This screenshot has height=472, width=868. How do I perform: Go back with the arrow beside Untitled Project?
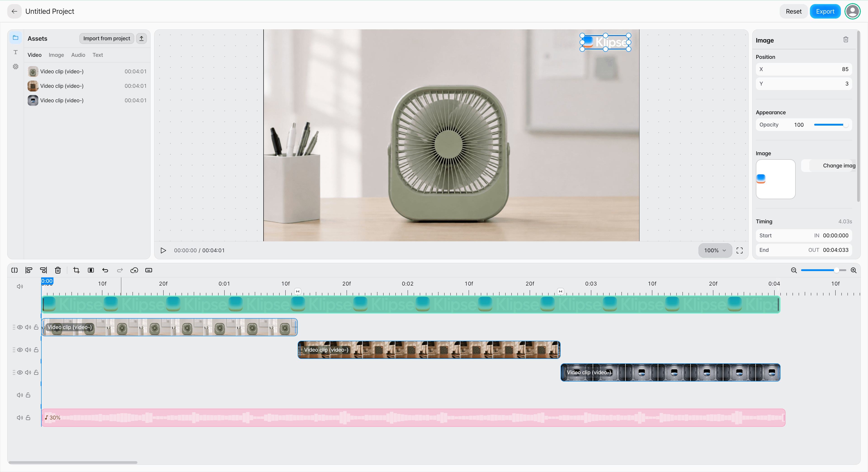(14, 11)
